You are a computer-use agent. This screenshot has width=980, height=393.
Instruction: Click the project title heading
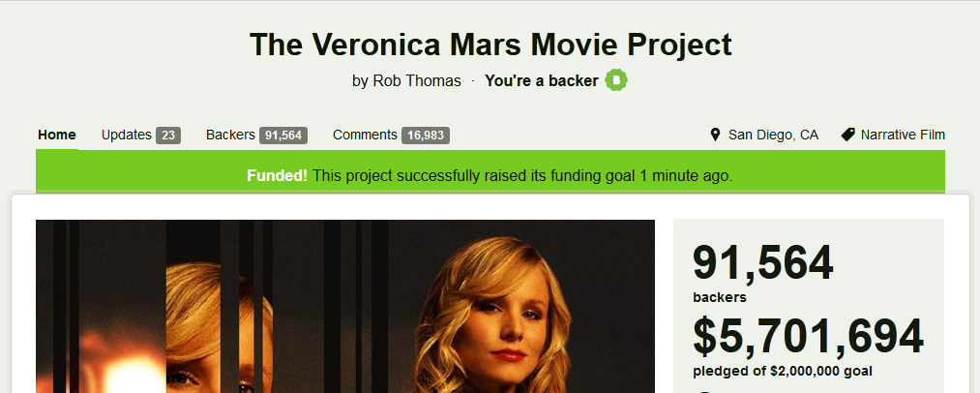[490, 45]
